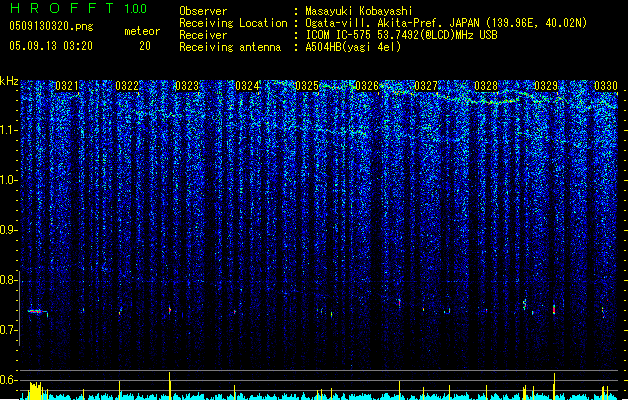Click the Ogata-vill. Akita-Pref. JAPAN location text
Screen dimensions: 629x400
[x=446, y=23]
